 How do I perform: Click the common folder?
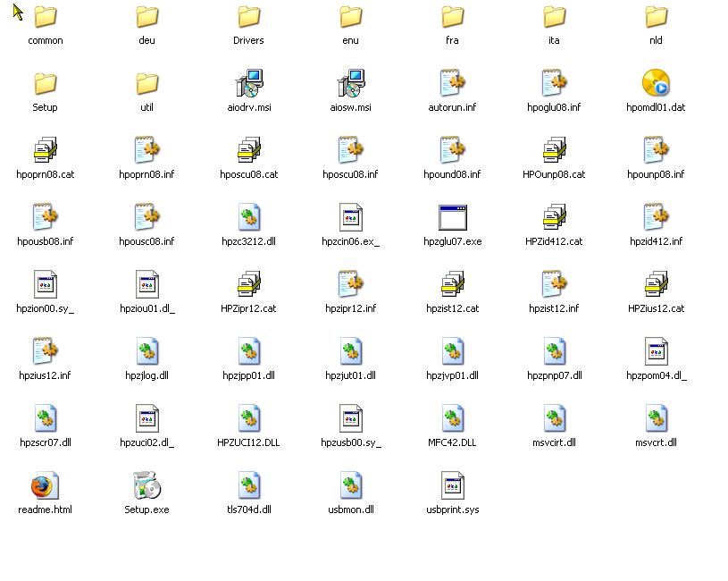pyautogui.click(x=45, y=17)
